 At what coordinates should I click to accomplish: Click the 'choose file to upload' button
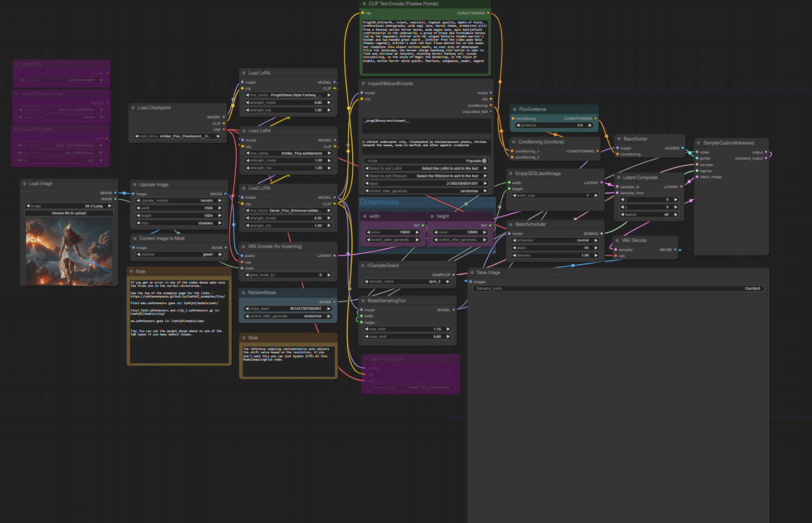click(x=69, y=213)
